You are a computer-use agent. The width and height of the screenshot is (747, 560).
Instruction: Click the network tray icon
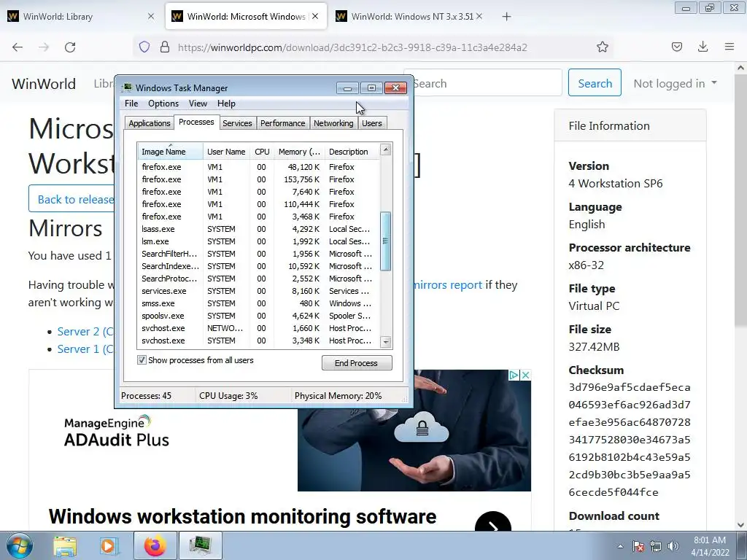[656, 546]
